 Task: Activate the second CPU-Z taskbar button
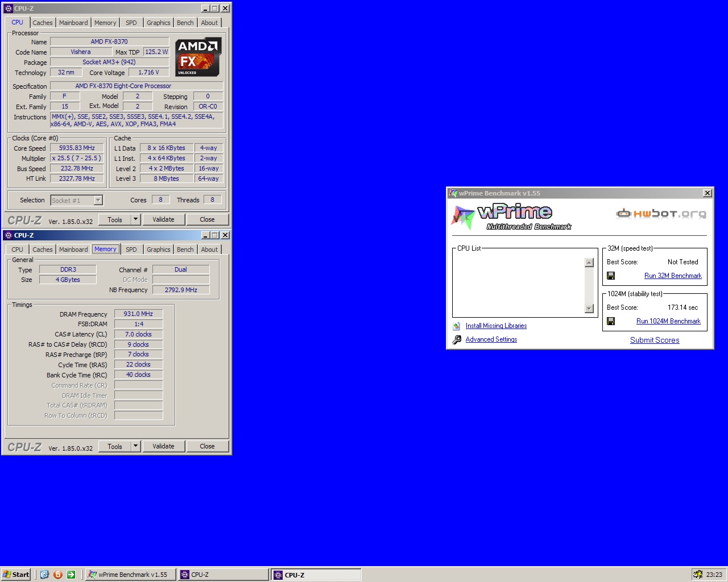tap(316, 575)
